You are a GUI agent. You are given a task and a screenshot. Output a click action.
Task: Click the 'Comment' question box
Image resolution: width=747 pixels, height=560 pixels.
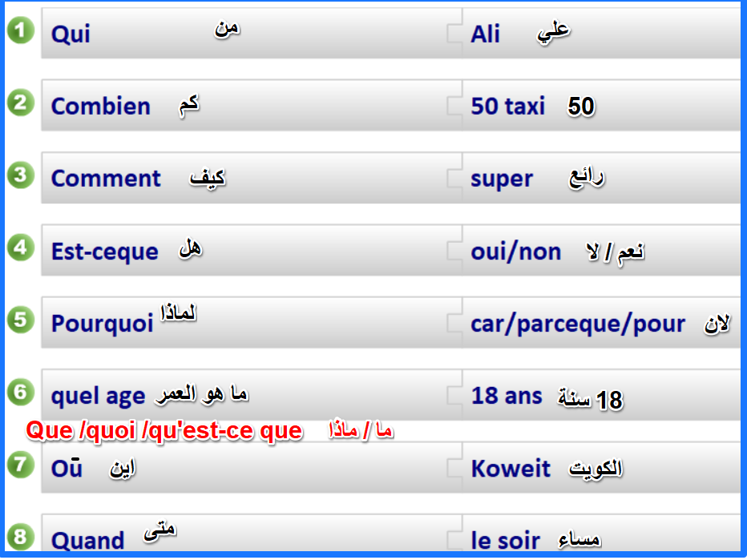pyautogui.click(x=248, y=178)
